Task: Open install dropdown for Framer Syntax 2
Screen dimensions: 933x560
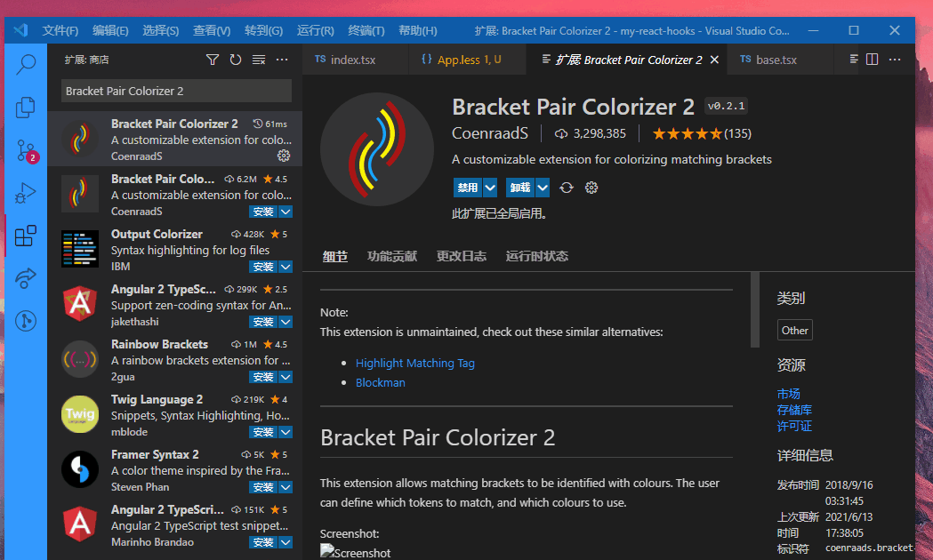Action: tap(286, 487)
